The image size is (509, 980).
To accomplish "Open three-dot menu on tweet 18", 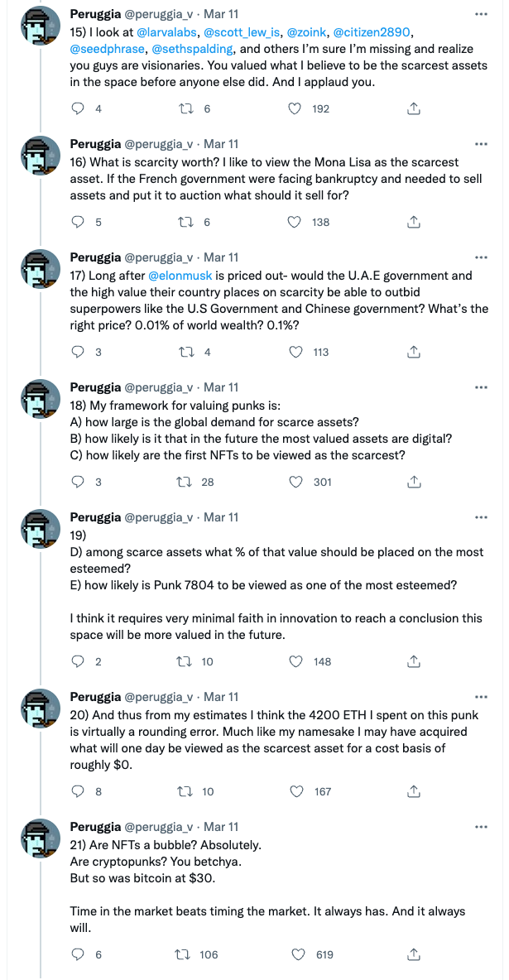I will 480,387.
